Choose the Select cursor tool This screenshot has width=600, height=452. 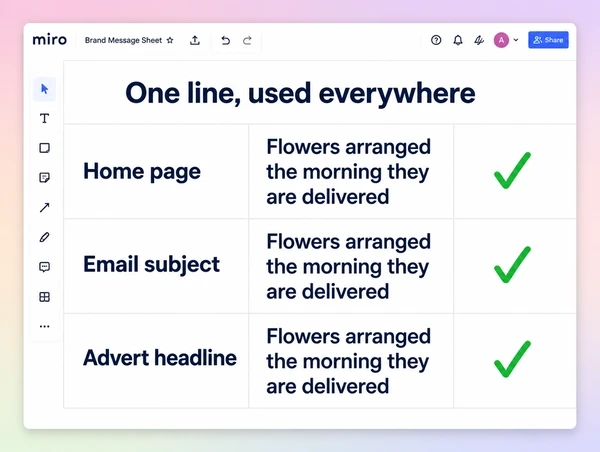point(44,89)
